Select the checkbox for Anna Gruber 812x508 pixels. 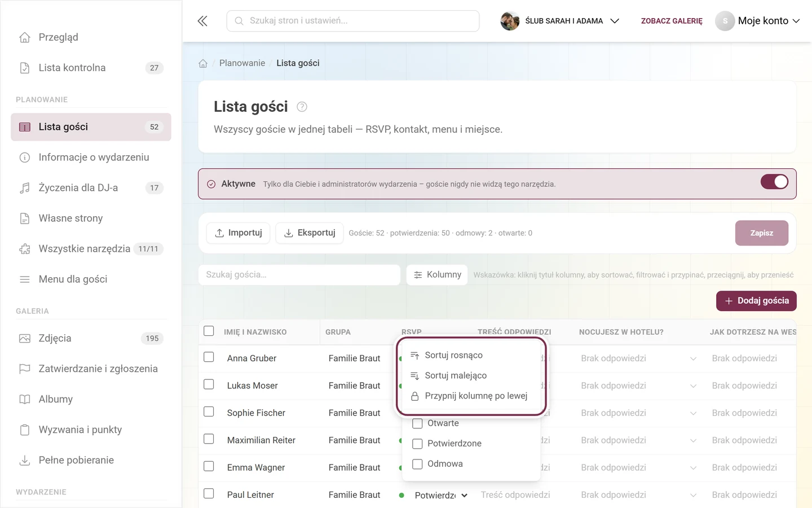coord(209,357)
